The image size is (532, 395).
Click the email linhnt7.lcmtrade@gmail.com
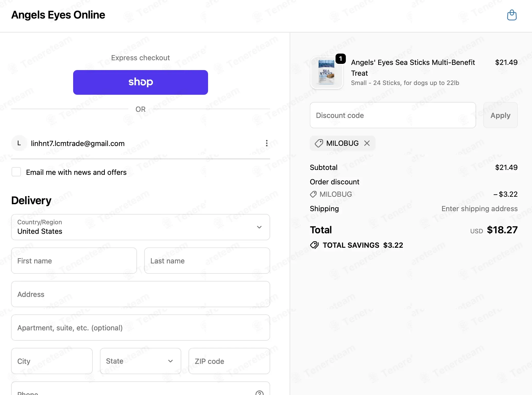[78, 143]
